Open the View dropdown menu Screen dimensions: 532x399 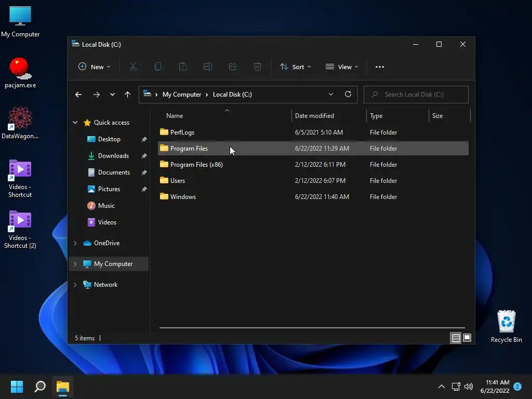pyautogui.click(x=342, y=67)
